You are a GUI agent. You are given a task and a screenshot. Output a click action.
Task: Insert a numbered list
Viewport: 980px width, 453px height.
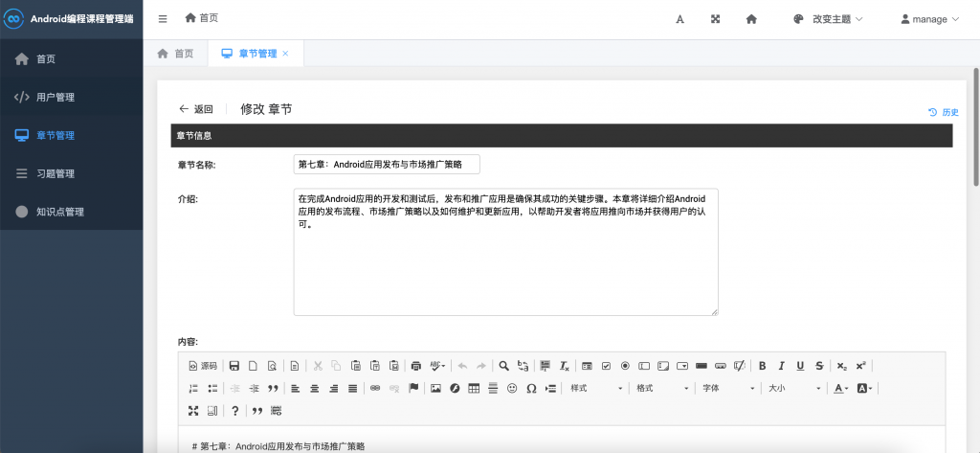[193, 389]
